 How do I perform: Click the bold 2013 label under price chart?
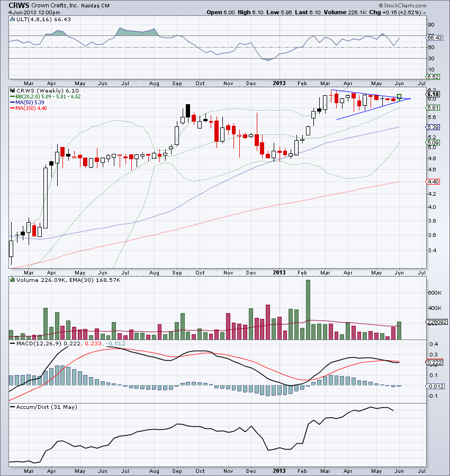[279, 272]
